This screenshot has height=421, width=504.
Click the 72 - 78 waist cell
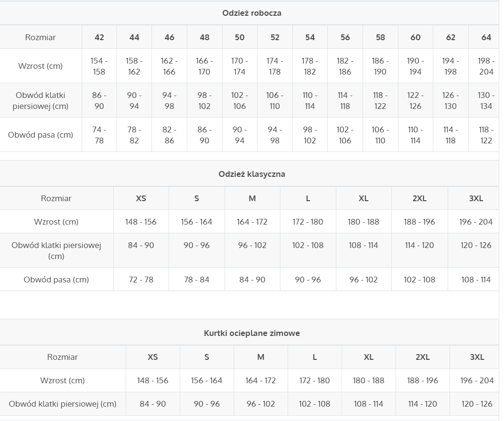coord(141,280)
